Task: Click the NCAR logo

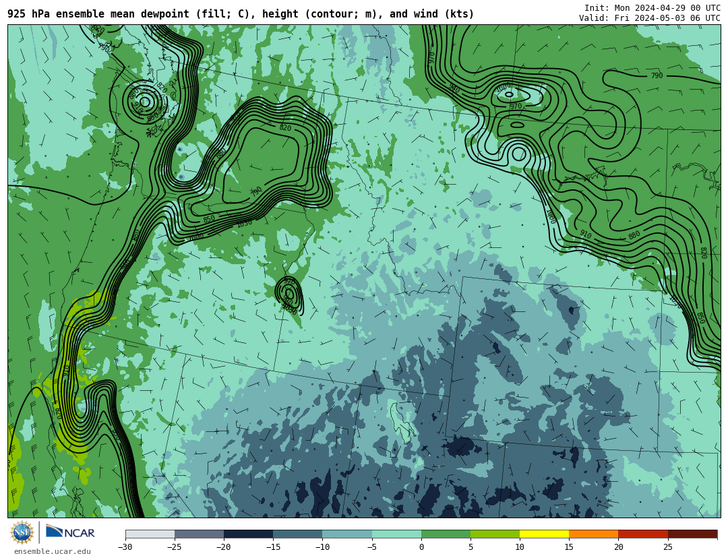Action: (x=70, y=532)
